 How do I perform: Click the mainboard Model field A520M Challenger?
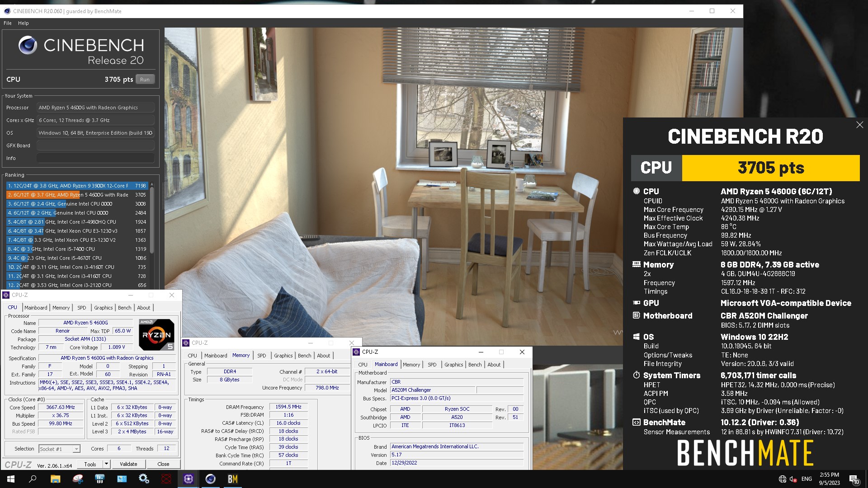[432, 390]
